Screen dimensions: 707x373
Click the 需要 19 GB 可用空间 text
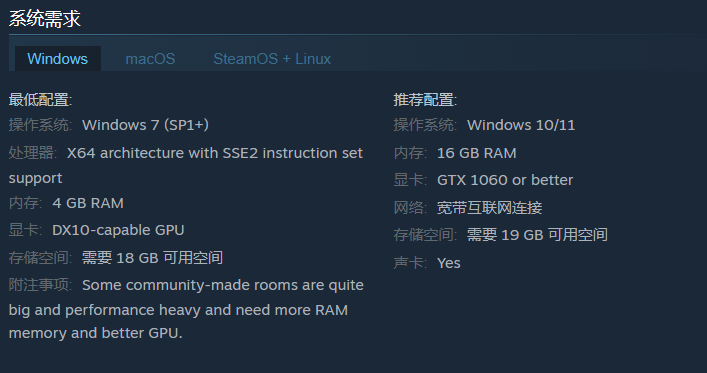[x=537, y=235]
